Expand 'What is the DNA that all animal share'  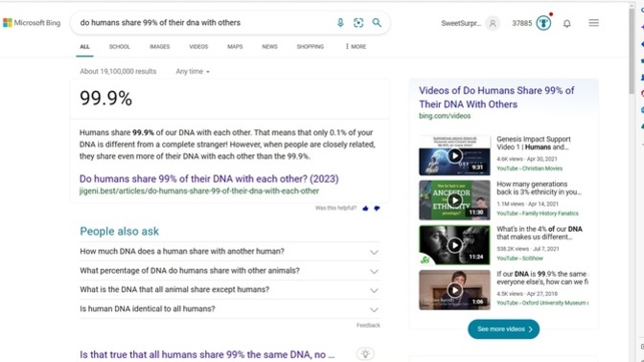(x=229, y=290)
